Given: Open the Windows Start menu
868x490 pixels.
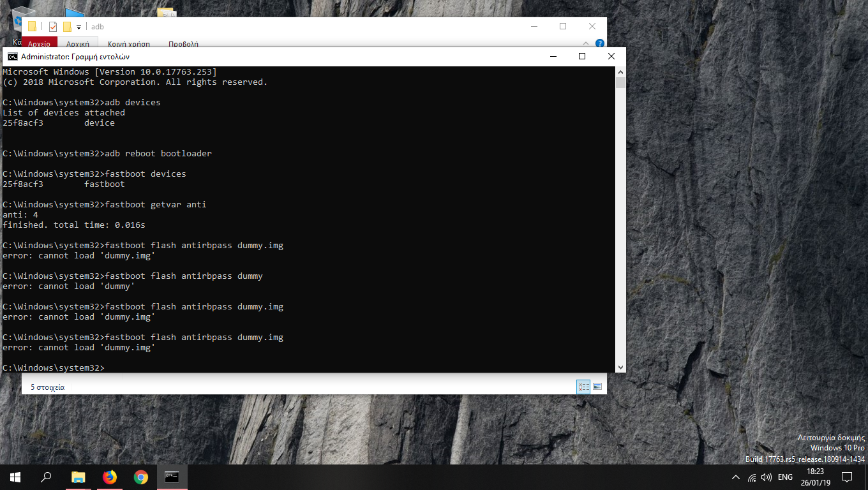Looking at the screenshot, I should click(x=15, y=477).
